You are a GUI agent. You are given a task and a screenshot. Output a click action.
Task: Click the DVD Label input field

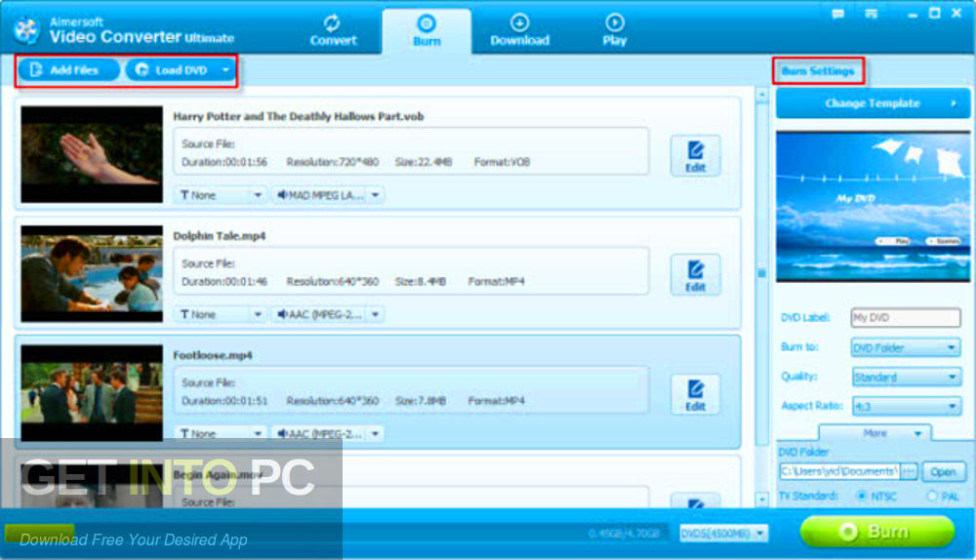pyautogui.click(x=906, y=317)
